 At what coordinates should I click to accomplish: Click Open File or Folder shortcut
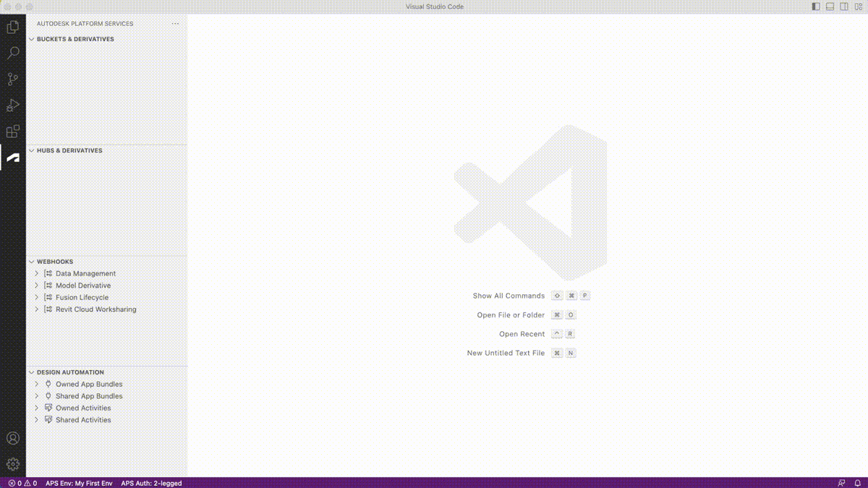click(x=527, y=315)
